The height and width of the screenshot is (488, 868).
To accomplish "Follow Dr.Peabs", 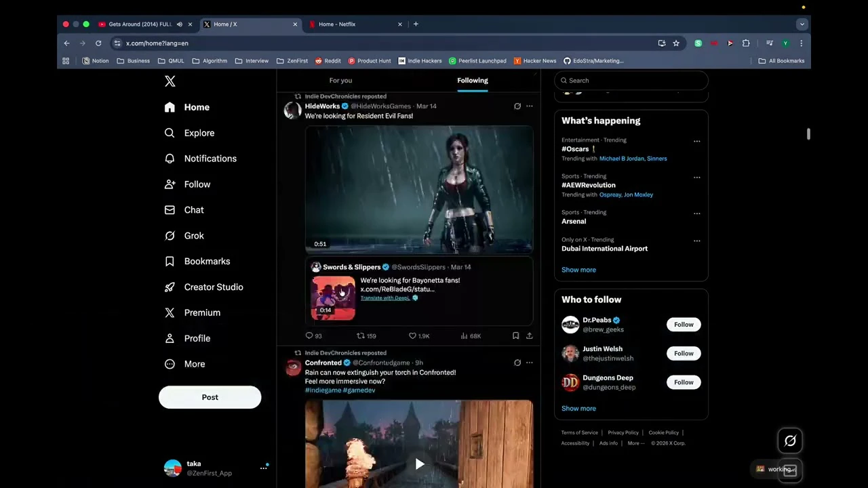I will [684, 325].
